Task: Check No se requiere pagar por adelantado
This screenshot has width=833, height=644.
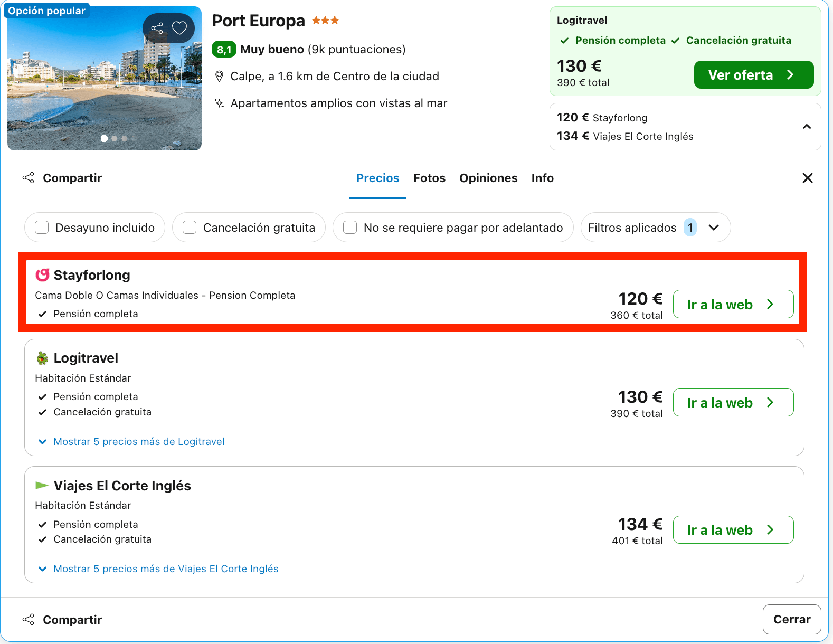Action: point(350,228)
